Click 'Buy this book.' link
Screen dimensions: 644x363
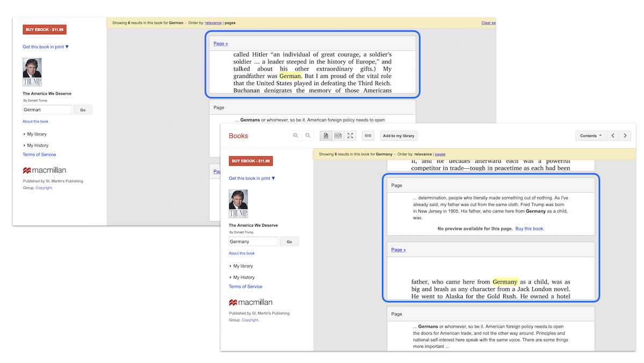pos(530,229)
